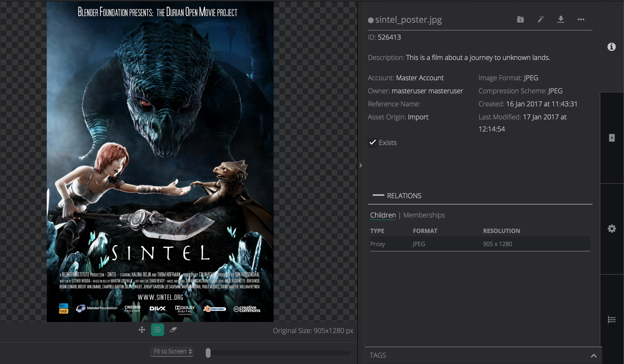This screenshot has width=624, height=364.
Task: Click the magic wand edit icon
Action: 540,19
